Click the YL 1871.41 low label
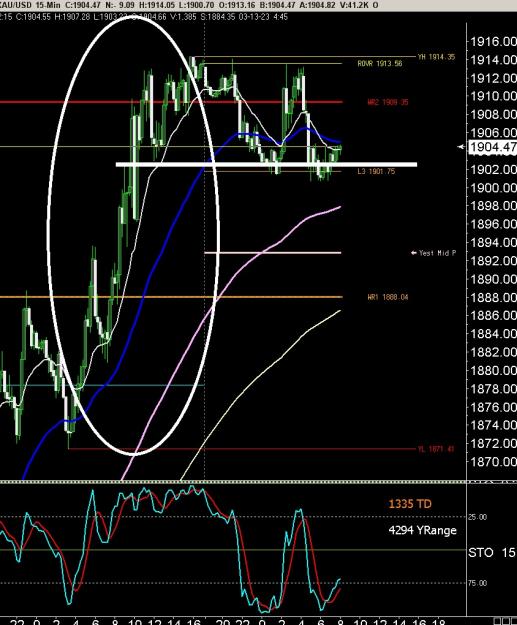The image size is (517, 625). tap(436, 449)
